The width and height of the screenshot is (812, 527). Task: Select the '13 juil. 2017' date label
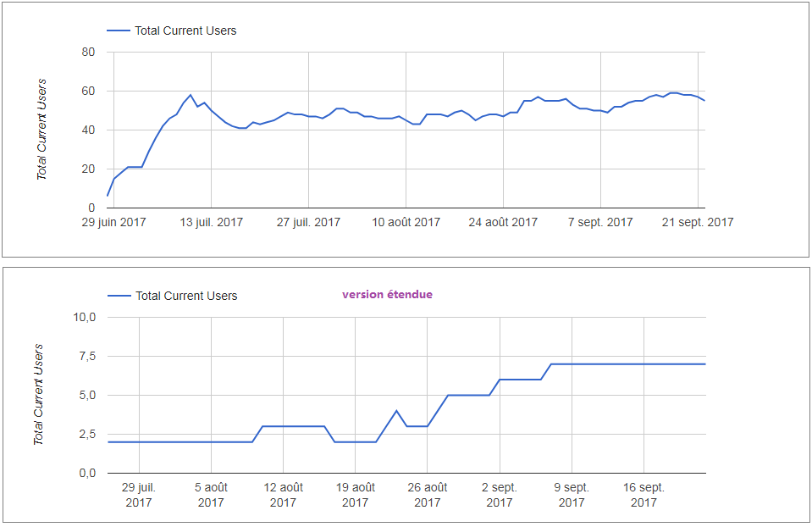click(x=211, y=223)
